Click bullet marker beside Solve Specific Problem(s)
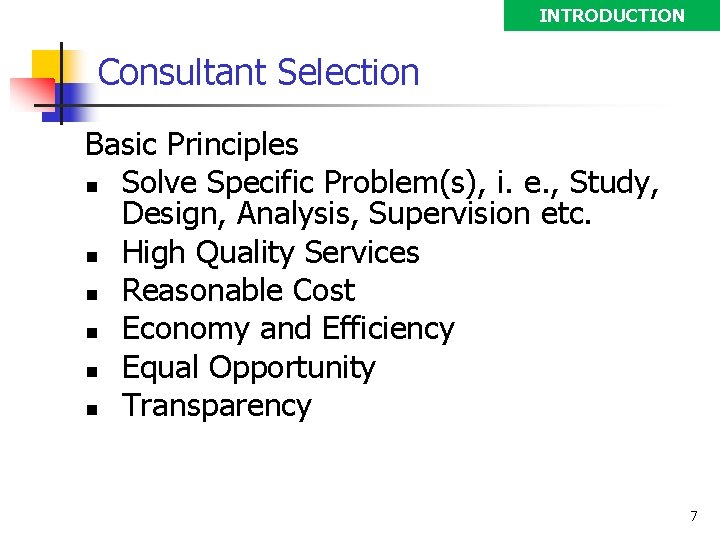 coord(92,187)
